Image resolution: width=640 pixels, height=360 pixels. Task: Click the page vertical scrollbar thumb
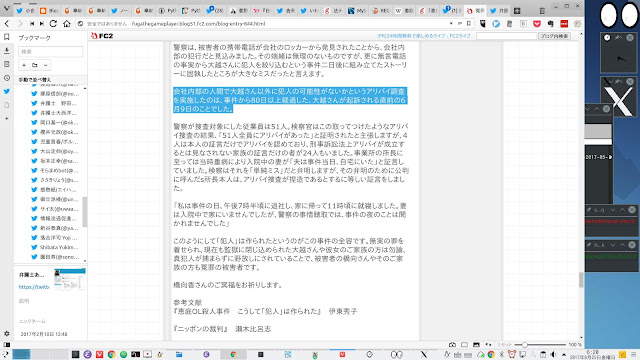pos(581,280)
